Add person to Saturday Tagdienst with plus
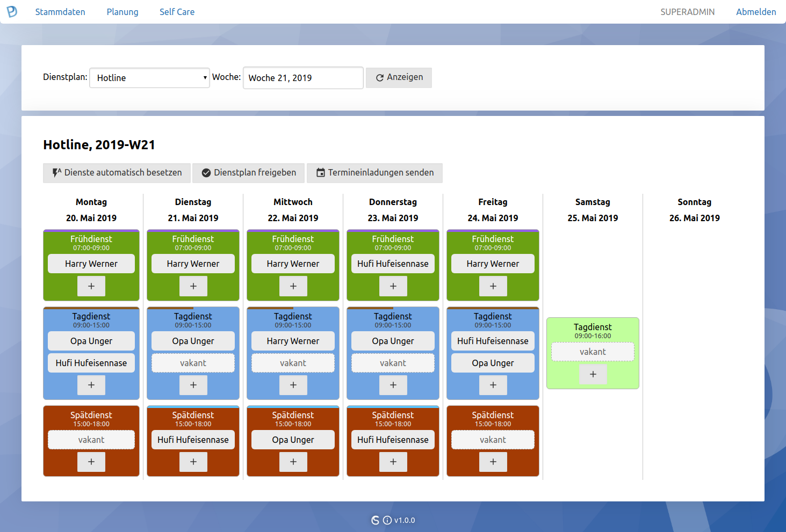This screenshot has height=532, width=786. [x=593, y=374]
